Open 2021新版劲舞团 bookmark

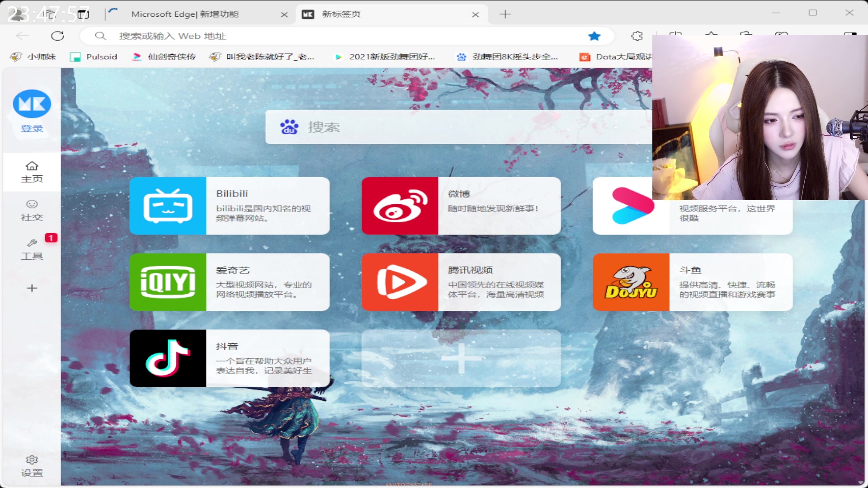point(384,57)
